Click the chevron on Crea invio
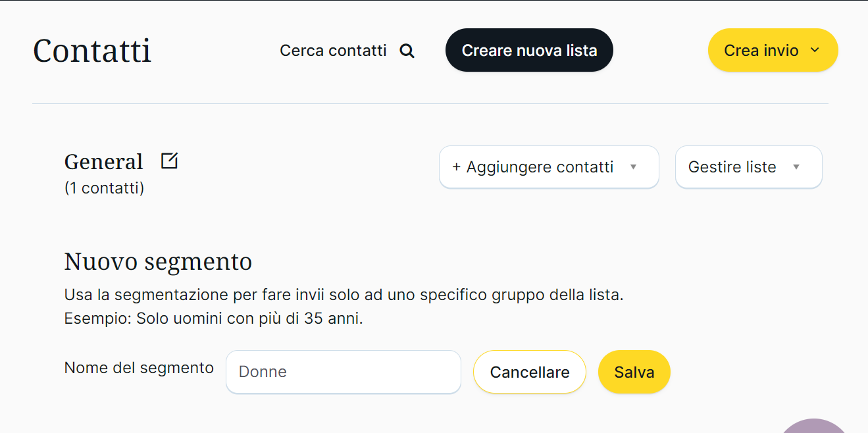 pyautogui.click(x=815, y=50)
